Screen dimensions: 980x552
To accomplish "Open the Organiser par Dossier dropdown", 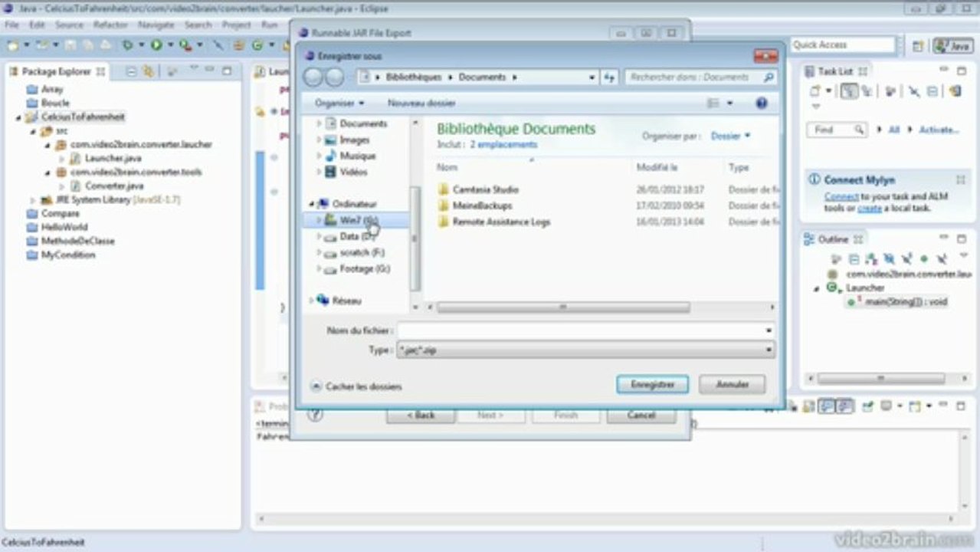I will pos(730,136).
